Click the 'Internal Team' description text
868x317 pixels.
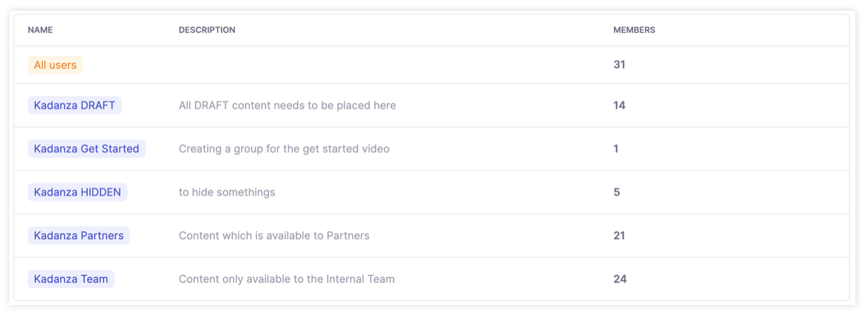(286, 279)
